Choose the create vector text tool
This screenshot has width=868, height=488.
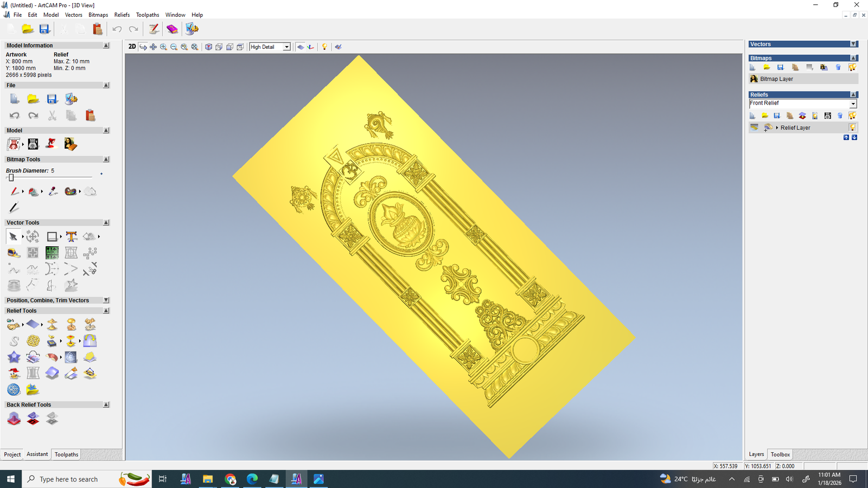click(x=71, y=236)
